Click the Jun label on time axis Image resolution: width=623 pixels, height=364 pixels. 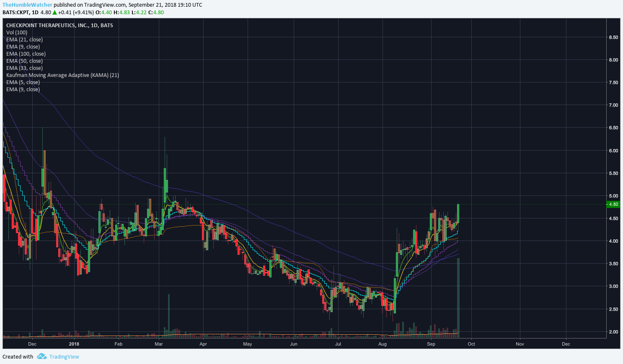pyautogui.click(x=294, y=344)
